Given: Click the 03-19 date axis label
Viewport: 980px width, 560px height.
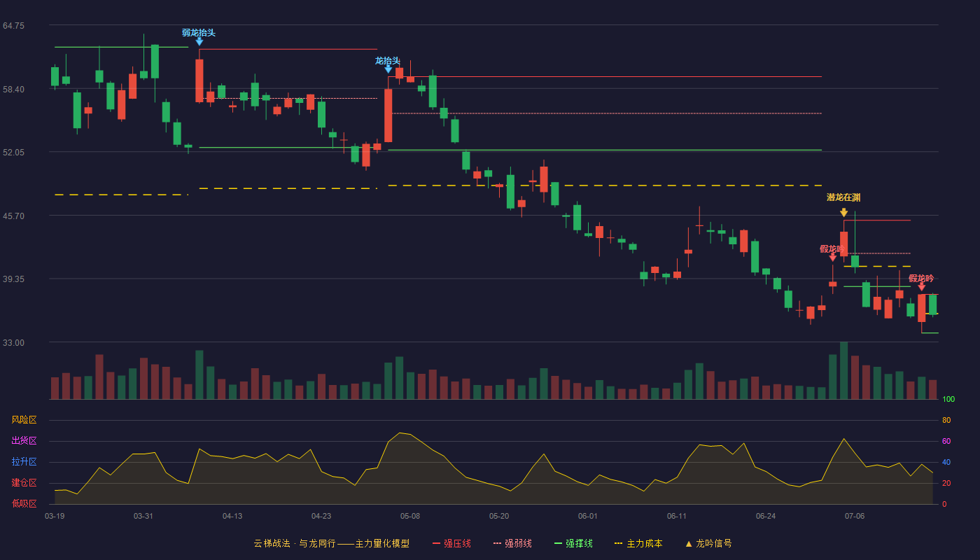Looking at the screenshot, I should tap(55, 516).
